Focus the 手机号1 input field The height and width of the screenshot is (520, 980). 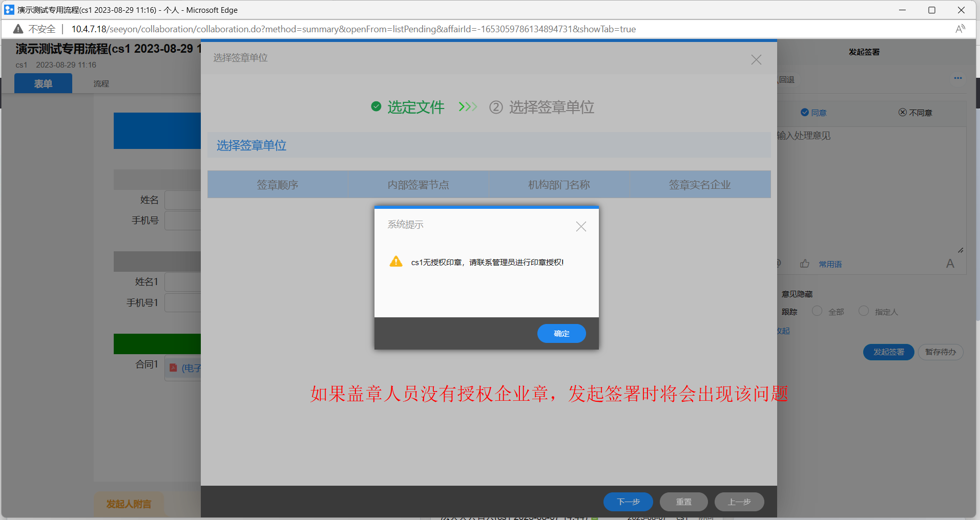coord(183,303)
